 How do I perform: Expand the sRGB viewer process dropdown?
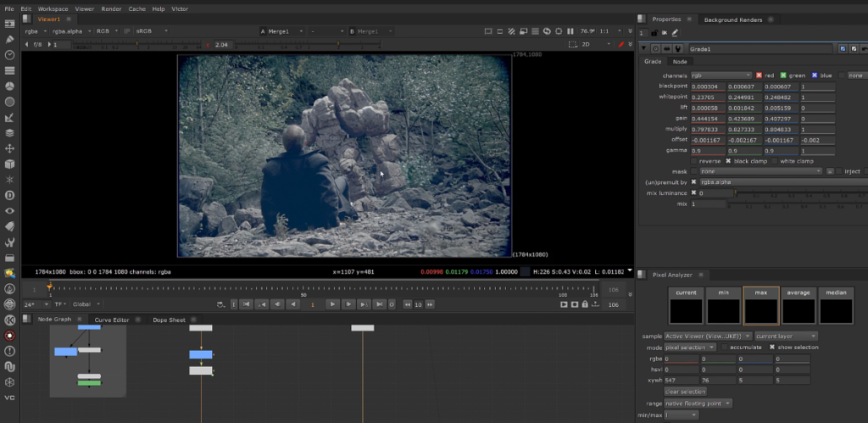pyautogui.click(x=152, y=31)
